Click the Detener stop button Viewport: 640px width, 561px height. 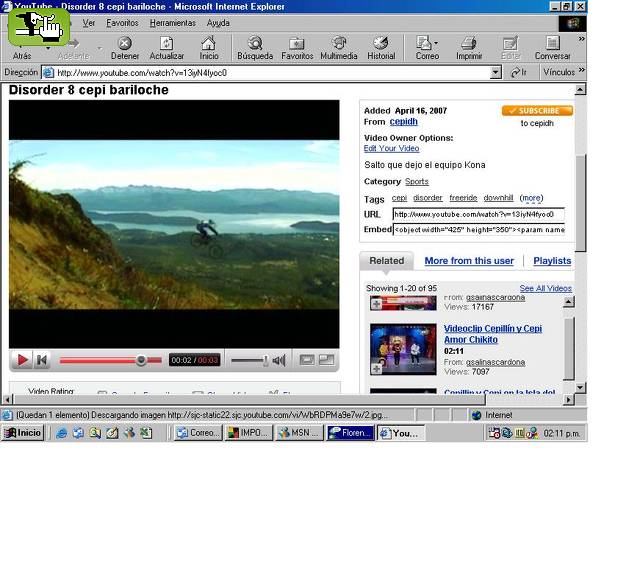[125, 48]
